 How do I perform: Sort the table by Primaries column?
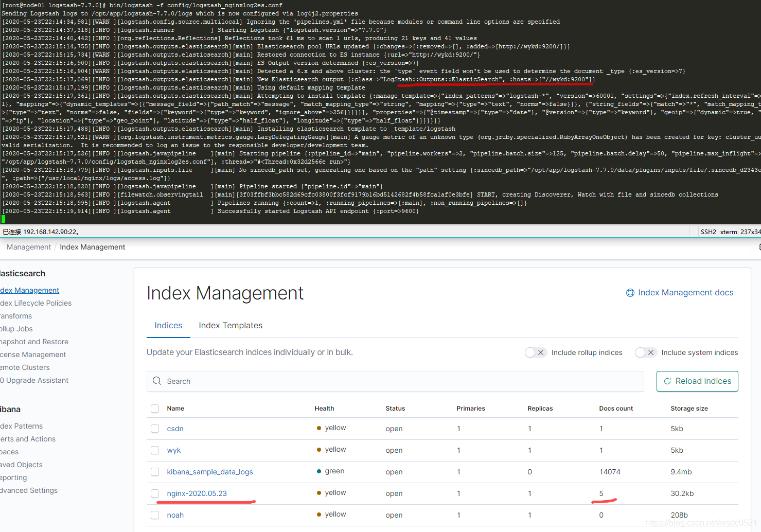[x=471, y=409]
